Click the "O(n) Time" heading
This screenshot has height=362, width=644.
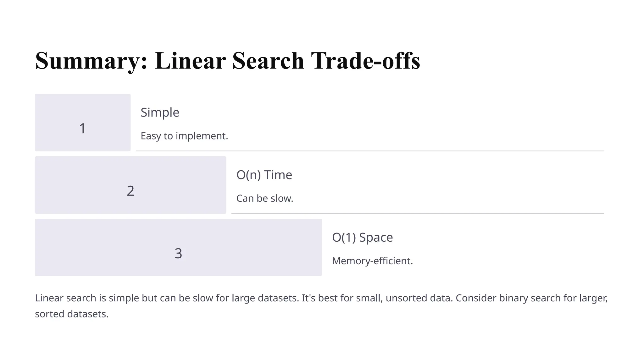(x=264, y=175)
